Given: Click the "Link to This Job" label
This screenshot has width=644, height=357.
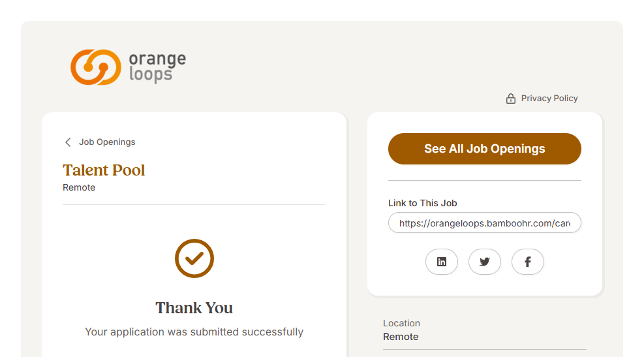Looking at the screenshot, I should [x=423, y=203].
